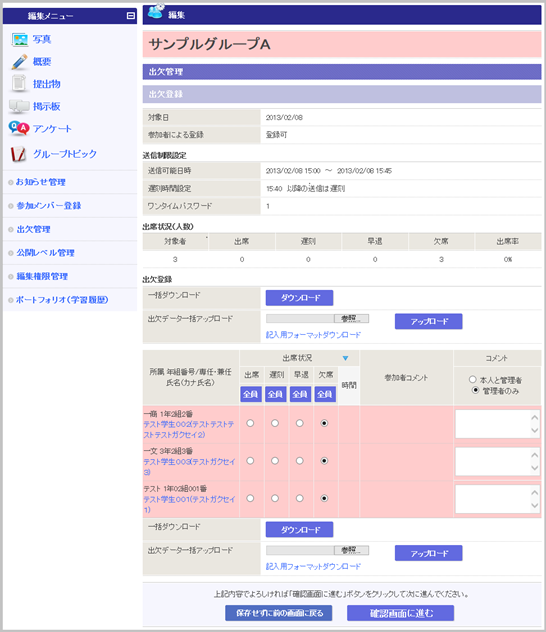
Task: Go to 公開レベル管理
Action: (46, 253)
